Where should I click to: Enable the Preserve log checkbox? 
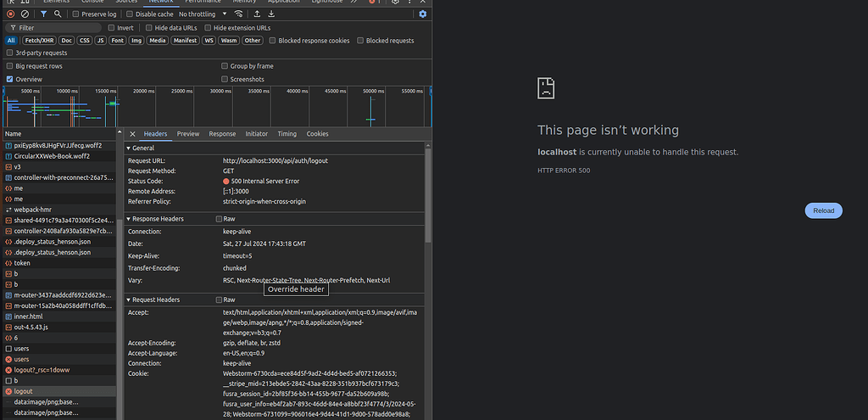pyautogui.click(x=76, y=14)
